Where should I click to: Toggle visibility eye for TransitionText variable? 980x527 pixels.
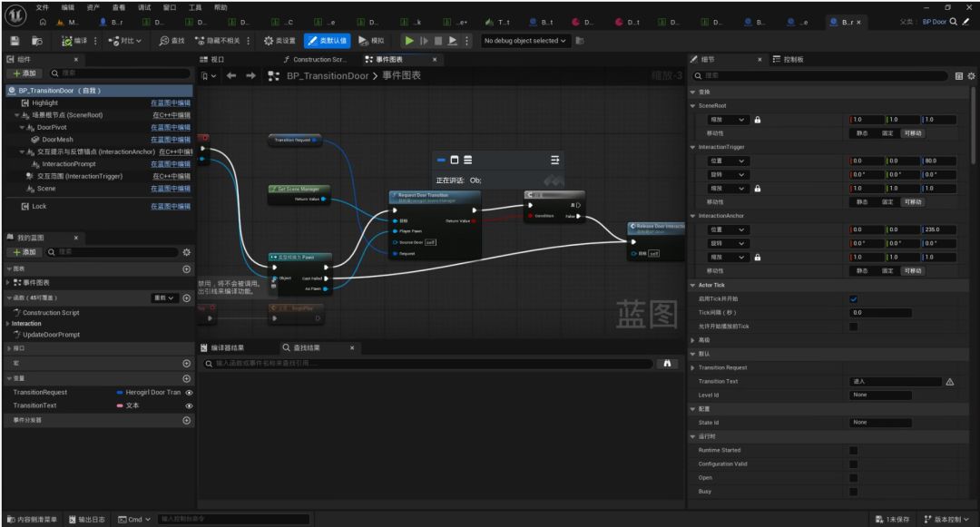(x=189, y=405)
